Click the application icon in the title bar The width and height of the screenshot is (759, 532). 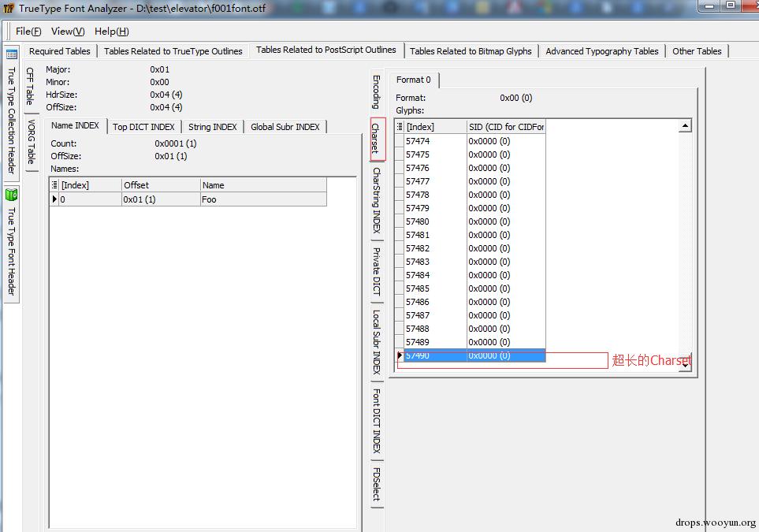point(9,9)
